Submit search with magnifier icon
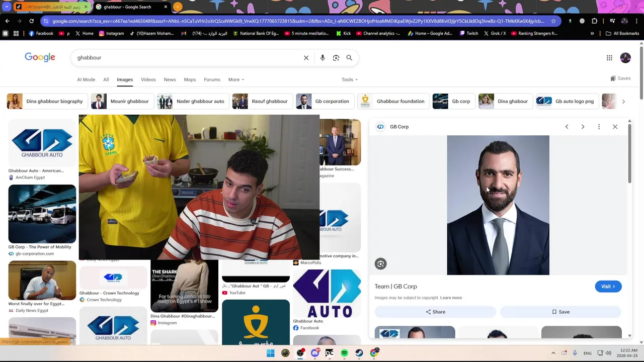Screen dimensions: 644x362 pyautogui.click(x=349, y=58)
